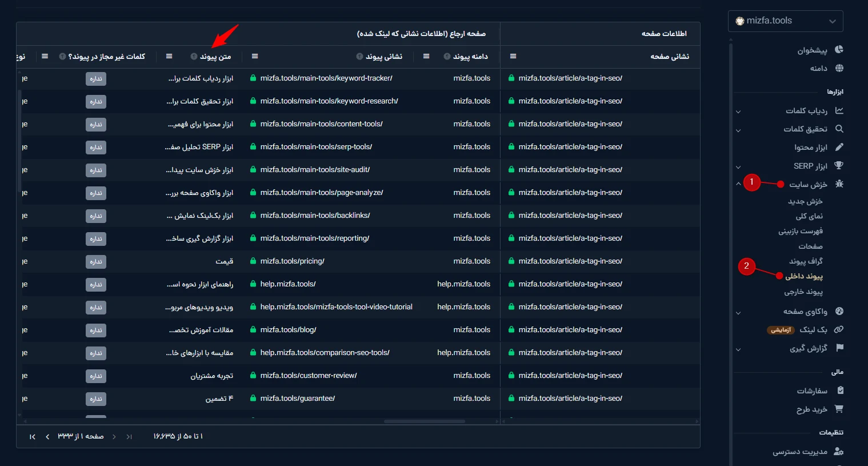
Task: Click the تحقیق کلمات magnifier icon
Action: coord(839,129)
